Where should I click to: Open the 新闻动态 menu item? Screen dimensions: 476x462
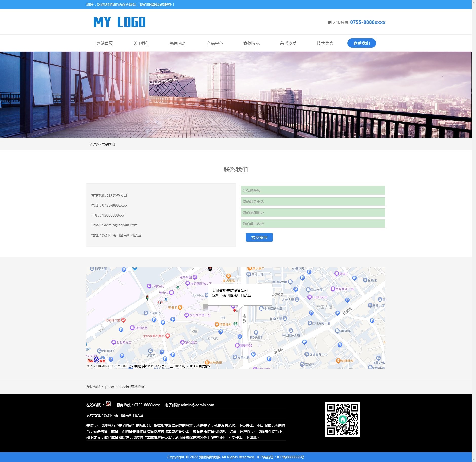point(178,43)
